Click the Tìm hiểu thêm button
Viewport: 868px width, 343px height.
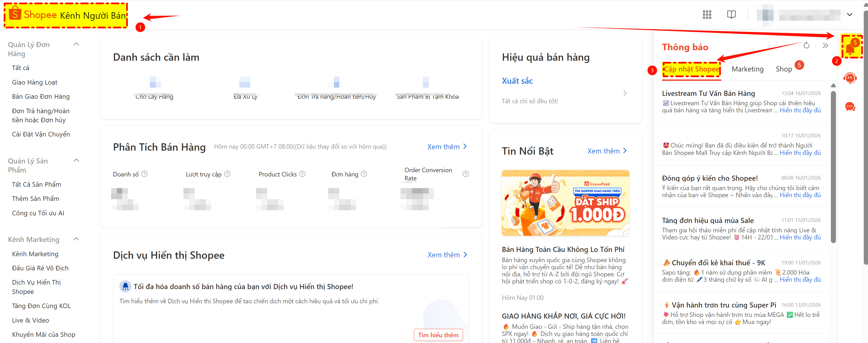(438, 334)
